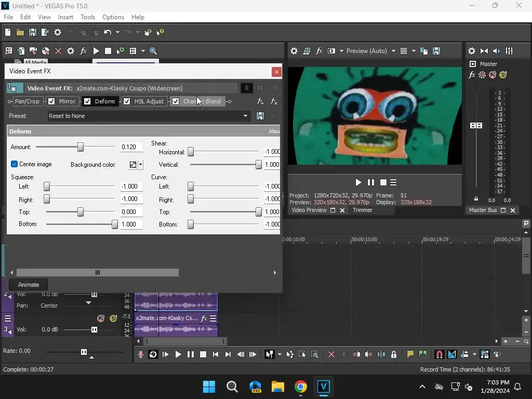Uncheck Center image option

pyautogui.click(x=14, y=164)
